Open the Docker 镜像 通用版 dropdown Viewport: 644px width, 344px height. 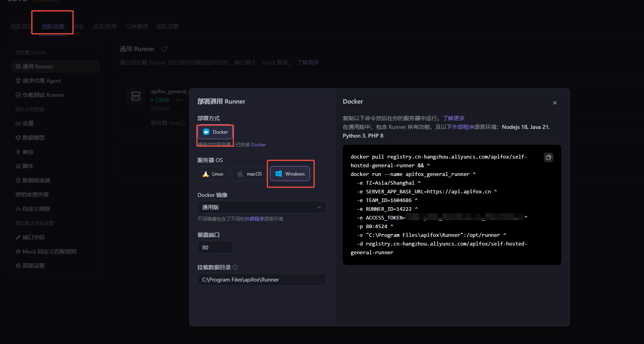point(262,207)
